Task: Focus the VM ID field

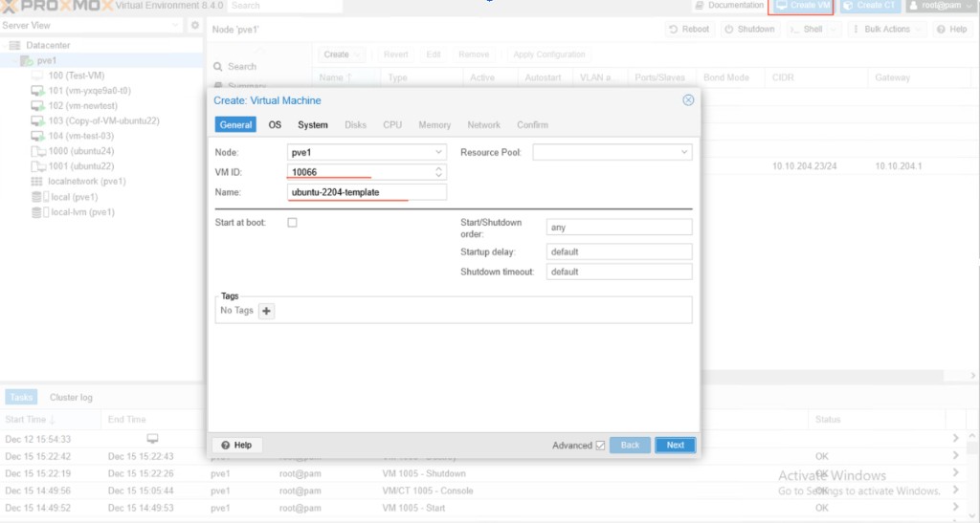Action: coord(360,172)
